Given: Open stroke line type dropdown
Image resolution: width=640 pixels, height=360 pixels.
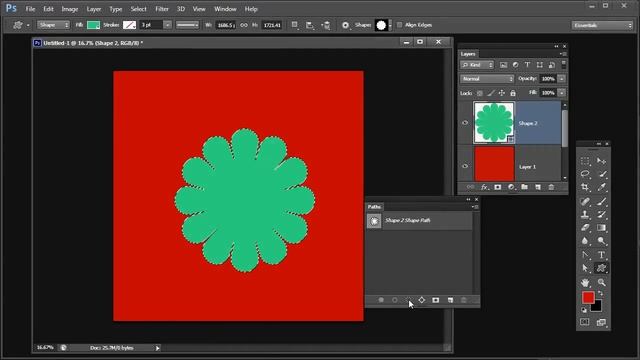Looking at the screenshot, I should pyautogui.click(x=187, y=25).
